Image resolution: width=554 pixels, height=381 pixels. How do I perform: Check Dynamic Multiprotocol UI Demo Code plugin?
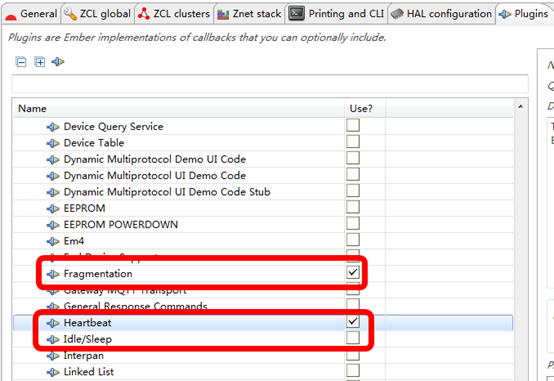click(353, 174)
